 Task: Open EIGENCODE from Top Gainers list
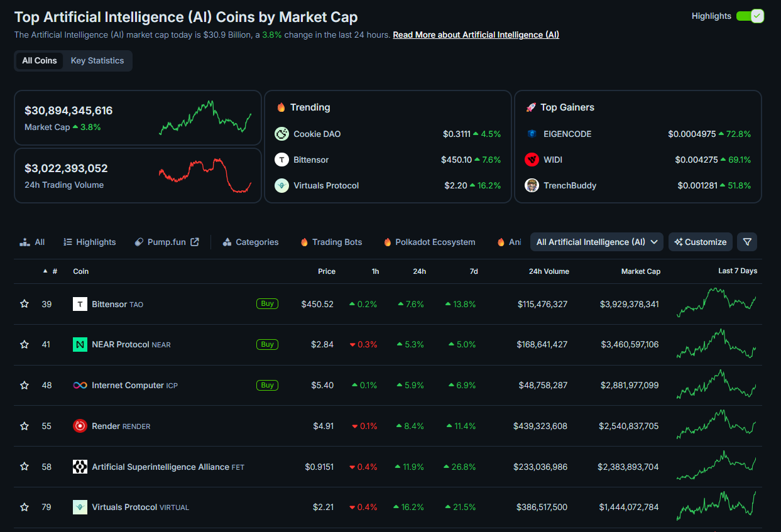567,134
